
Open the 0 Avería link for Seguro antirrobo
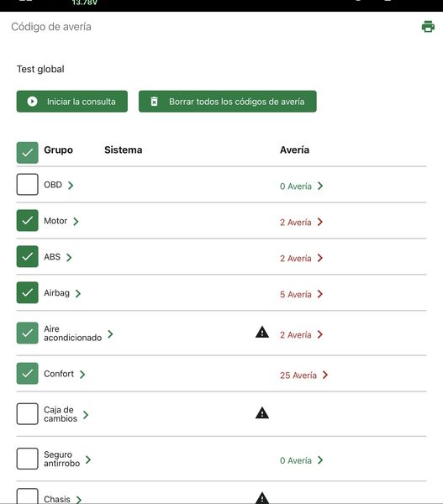[x=301, y=460]
